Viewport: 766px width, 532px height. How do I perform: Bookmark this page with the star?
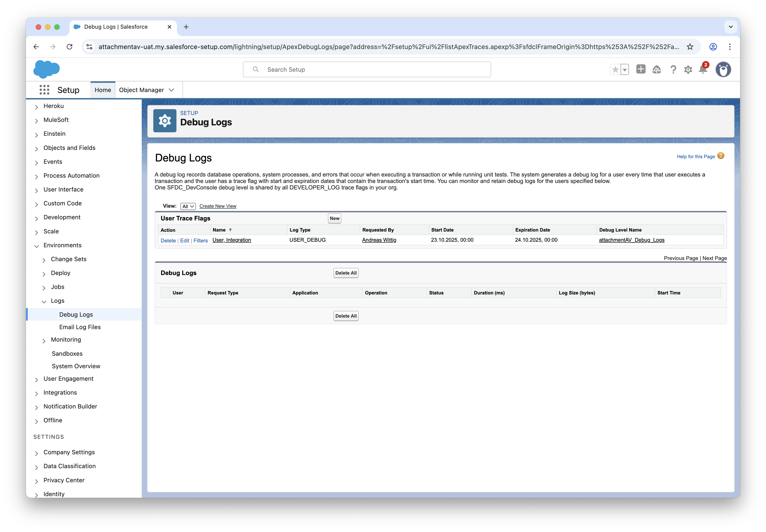pyautogui.click(x=690, y=47)
